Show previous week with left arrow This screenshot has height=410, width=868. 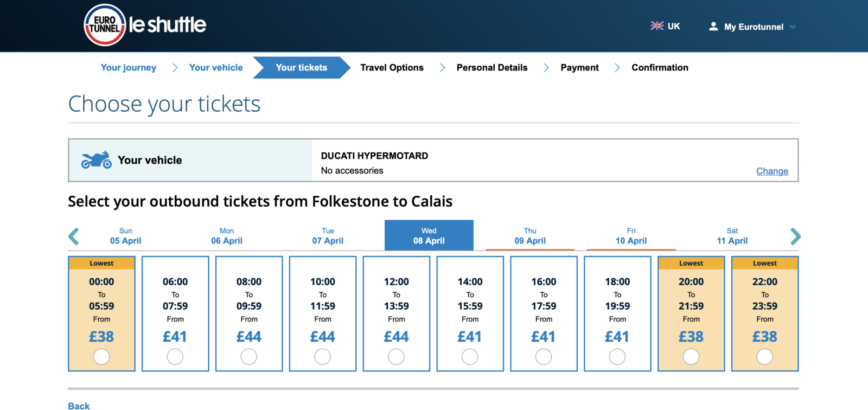point(74,236)
